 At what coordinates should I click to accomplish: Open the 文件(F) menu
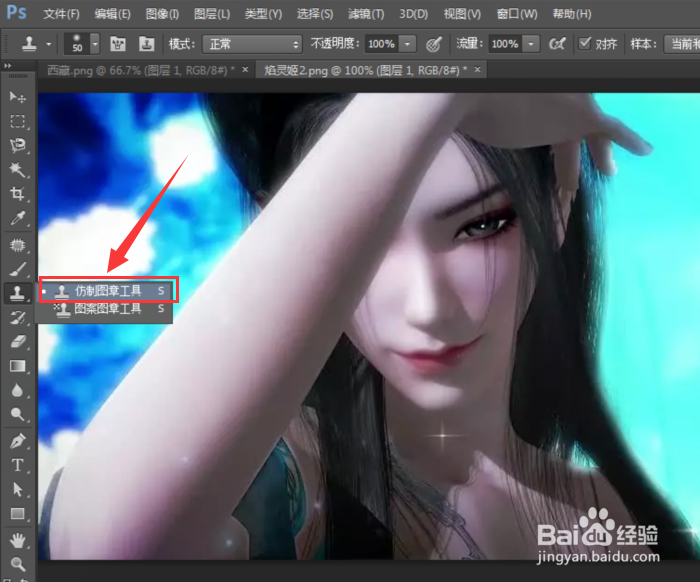click(x=62, y=14)
